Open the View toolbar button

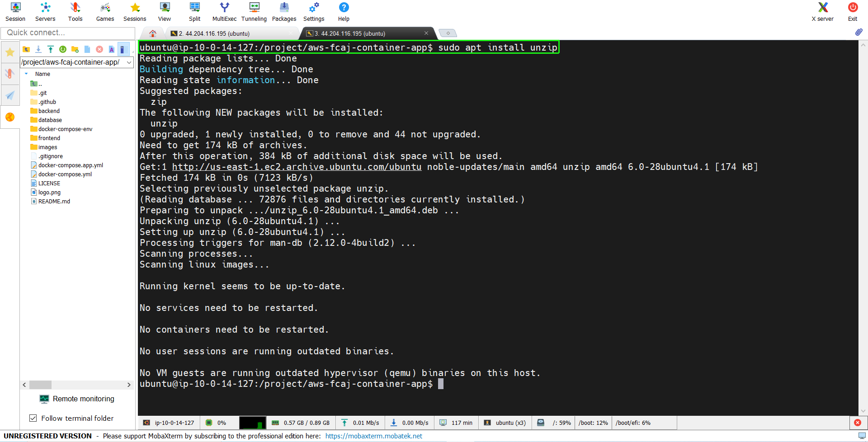pyautogui.click(x=165, y=12)
